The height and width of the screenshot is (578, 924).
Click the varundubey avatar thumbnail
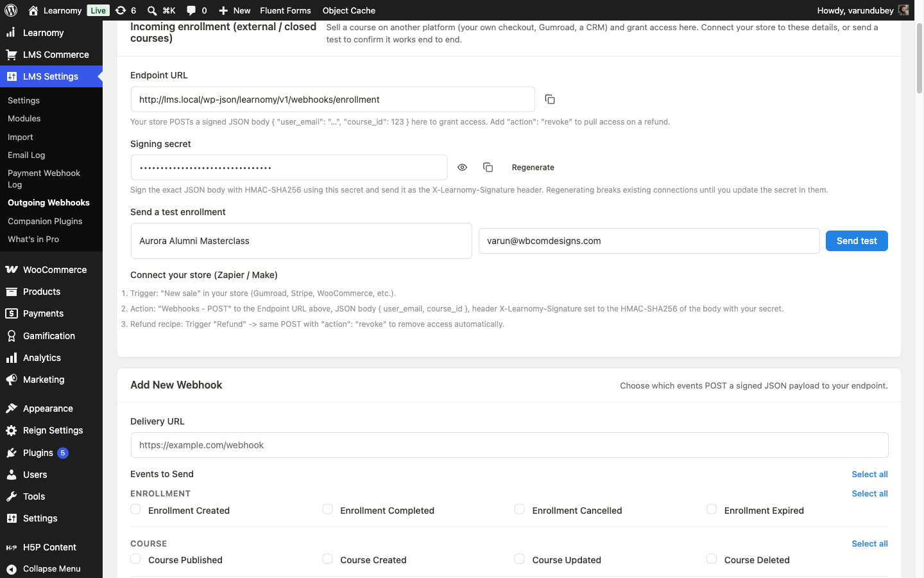coord(903,10)
